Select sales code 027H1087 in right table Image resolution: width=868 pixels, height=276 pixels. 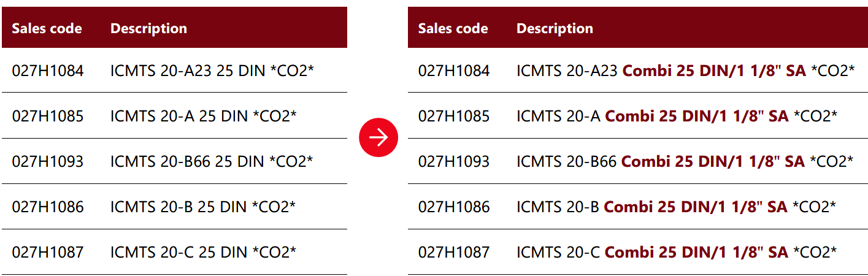click(454, 252)
